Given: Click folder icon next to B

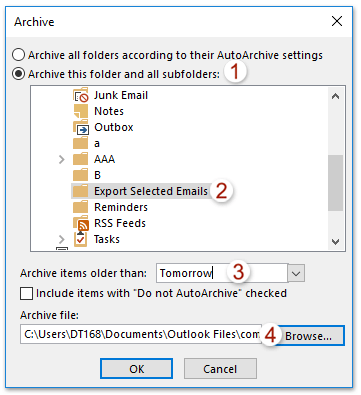Looking at the screenshot, I should tap(80, 175).
